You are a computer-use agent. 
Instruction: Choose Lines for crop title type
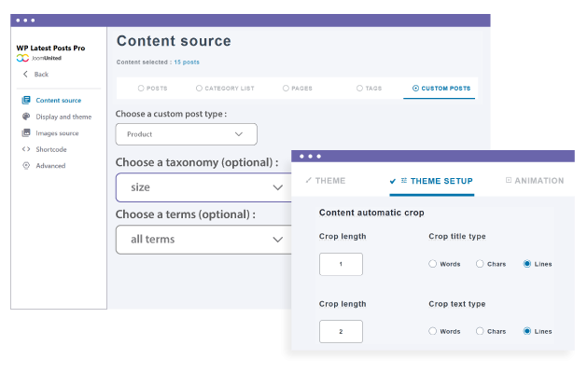[x=527, y=264]
